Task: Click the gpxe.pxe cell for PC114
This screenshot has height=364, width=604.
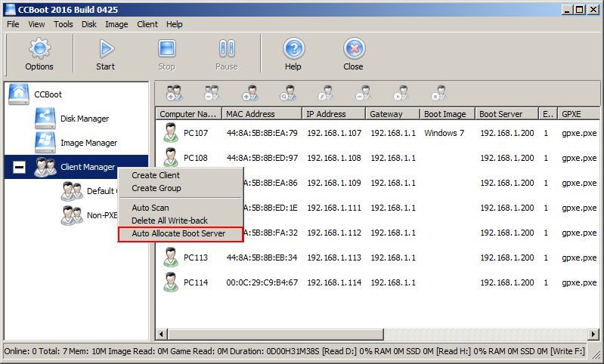Action: tap(579, 282)
